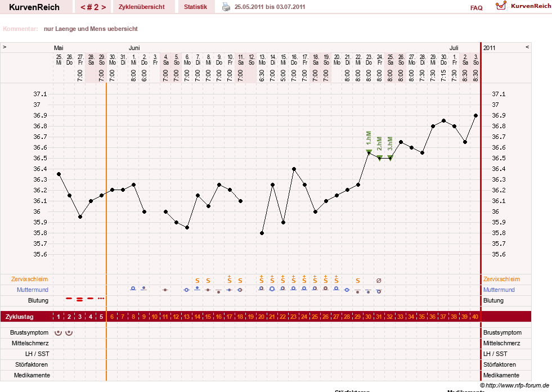Click the breast symptom icon on cycle day 2
Viewport: 552px width, 392px height.
coord(69,332)
